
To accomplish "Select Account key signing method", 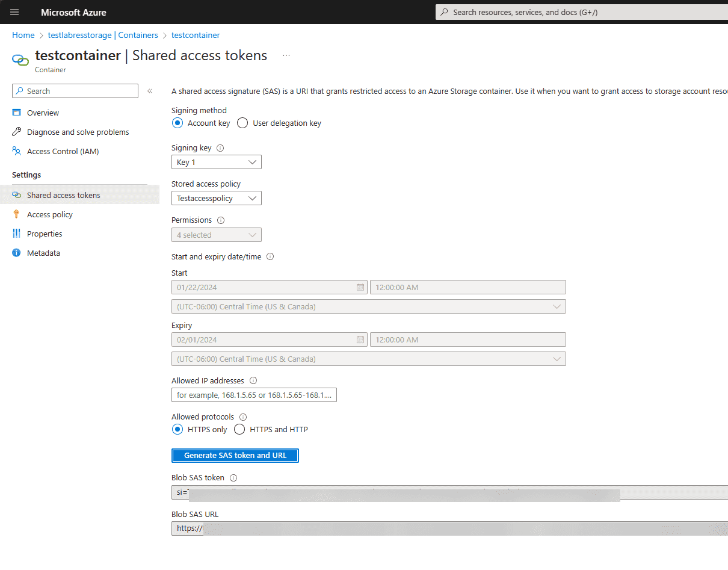I will tap(177, 123).
